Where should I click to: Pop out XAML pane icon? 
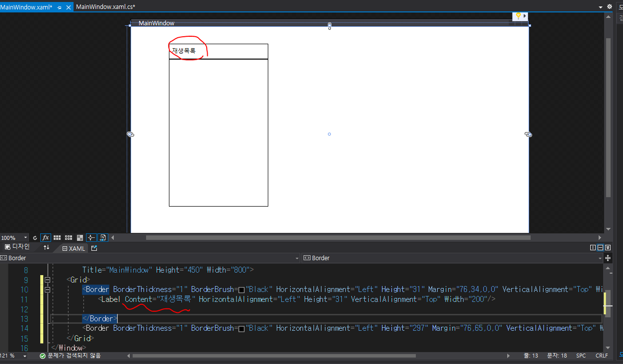point(94,248)
